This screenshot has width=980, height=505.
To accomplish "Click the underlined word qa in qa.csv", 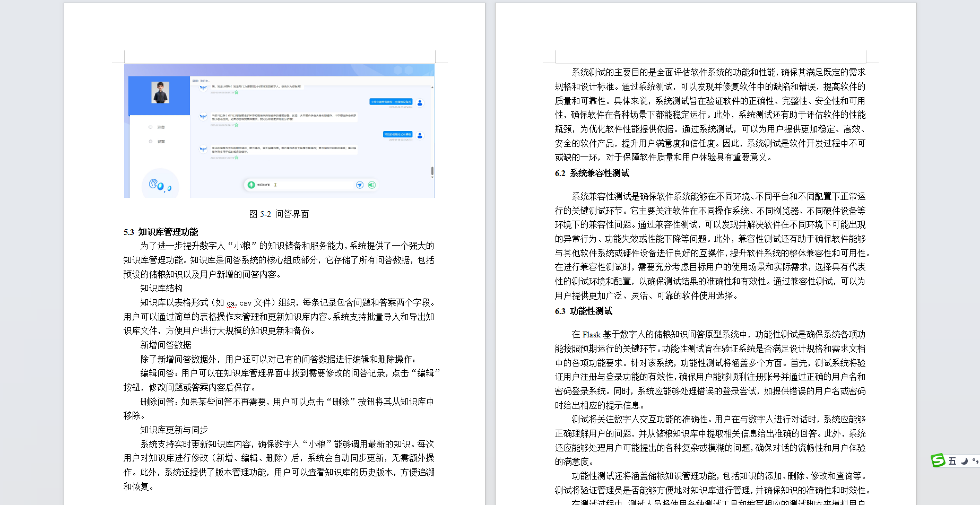I will click(231, 303).
